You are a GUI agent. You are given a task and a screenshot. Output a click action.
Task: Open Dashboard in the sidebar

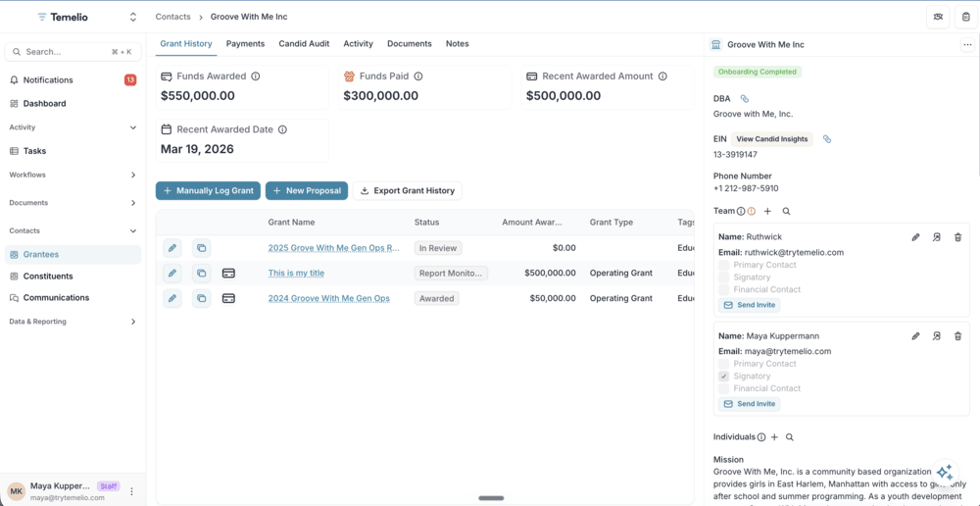pos(73,103)
